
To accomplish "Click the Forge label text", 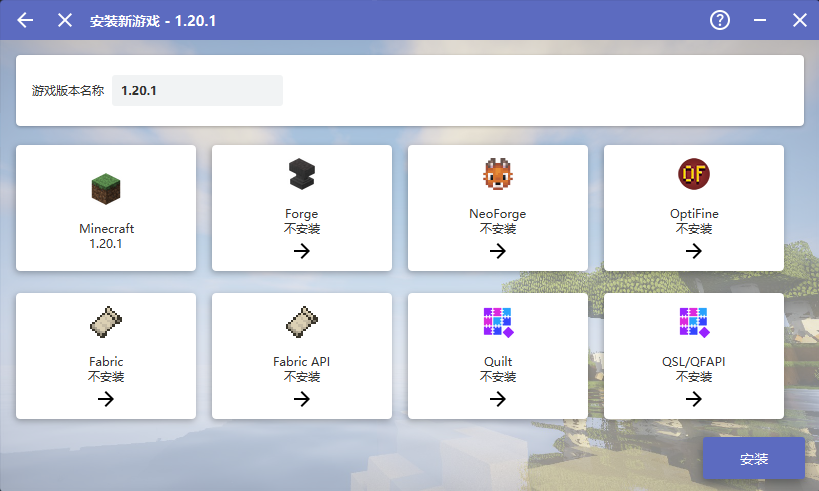I will tap(302, 214).
